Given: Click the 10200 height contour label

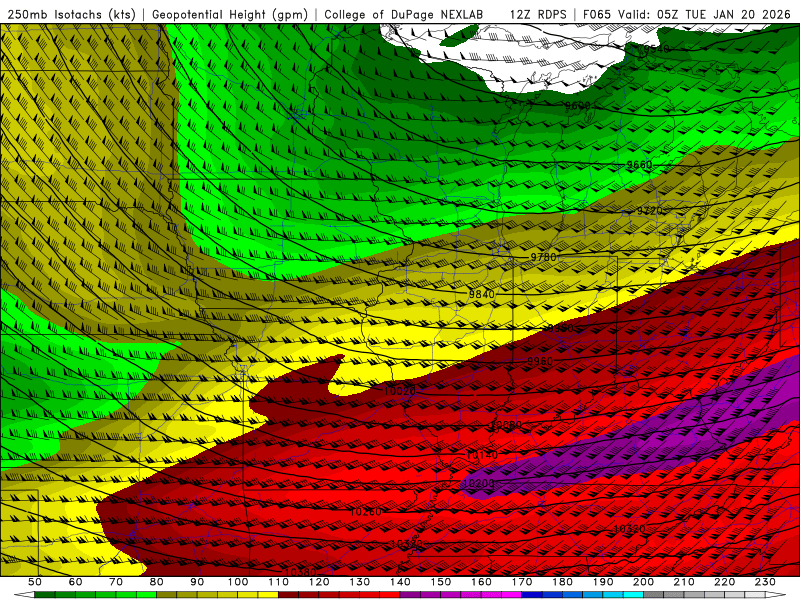Looking at the screenshot, I should 479,483.
